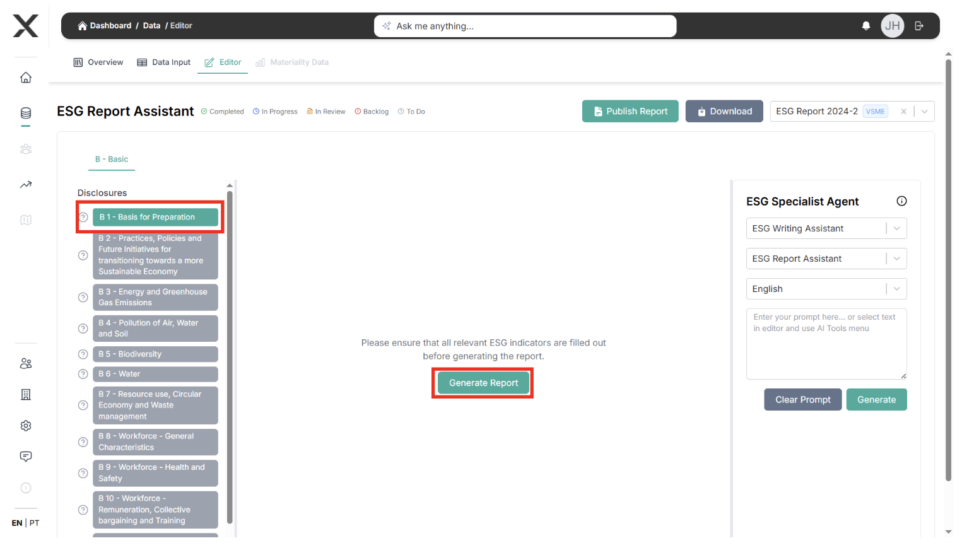Open the ESG Writing Assistant dropdown
Viewport: 974px width, 560px height.
826,228
